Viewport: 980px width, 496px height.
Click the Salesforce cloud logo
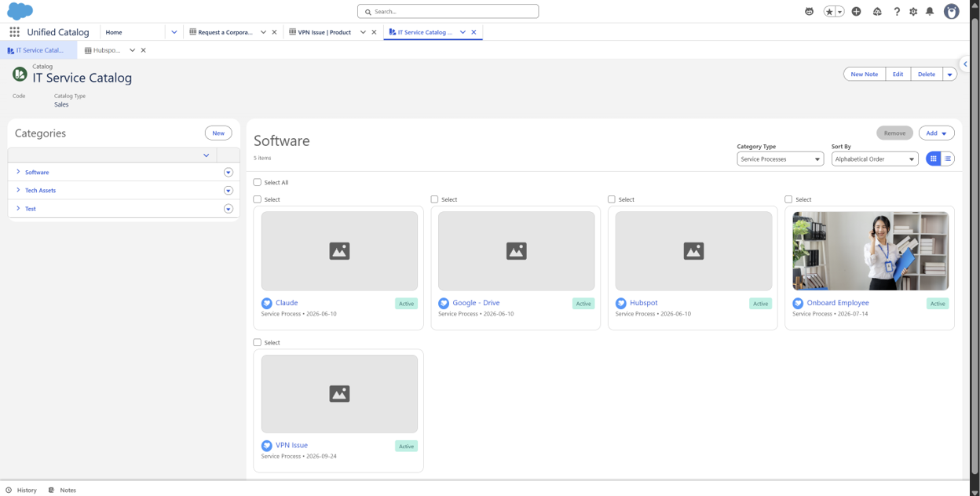click(x=20, y=11)
